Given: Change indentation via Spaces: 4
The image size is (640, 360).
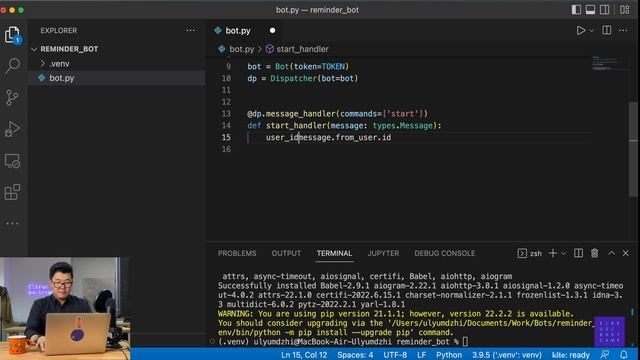Looking at the screenshot, I should 355,355.
